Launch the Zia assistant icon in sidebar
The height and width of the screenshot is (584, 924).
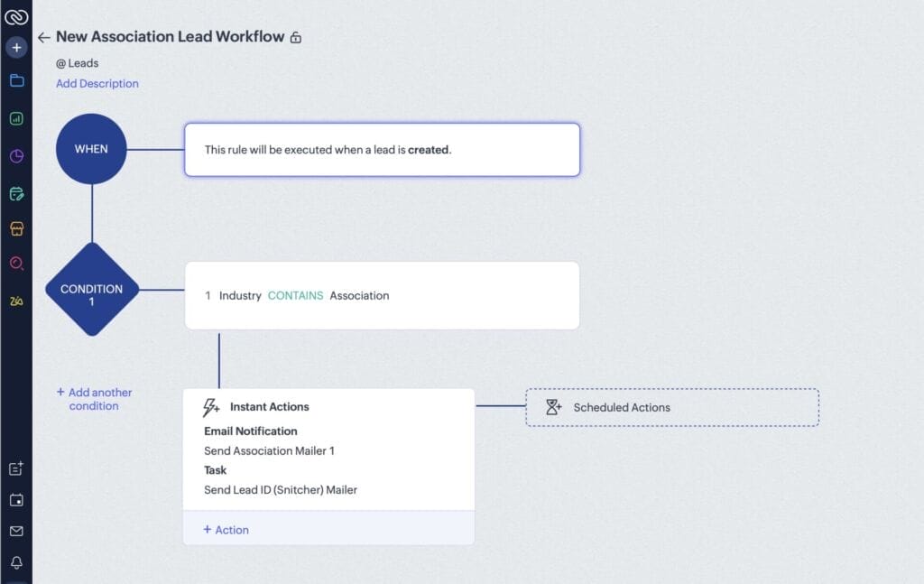[x=17, y=301]
